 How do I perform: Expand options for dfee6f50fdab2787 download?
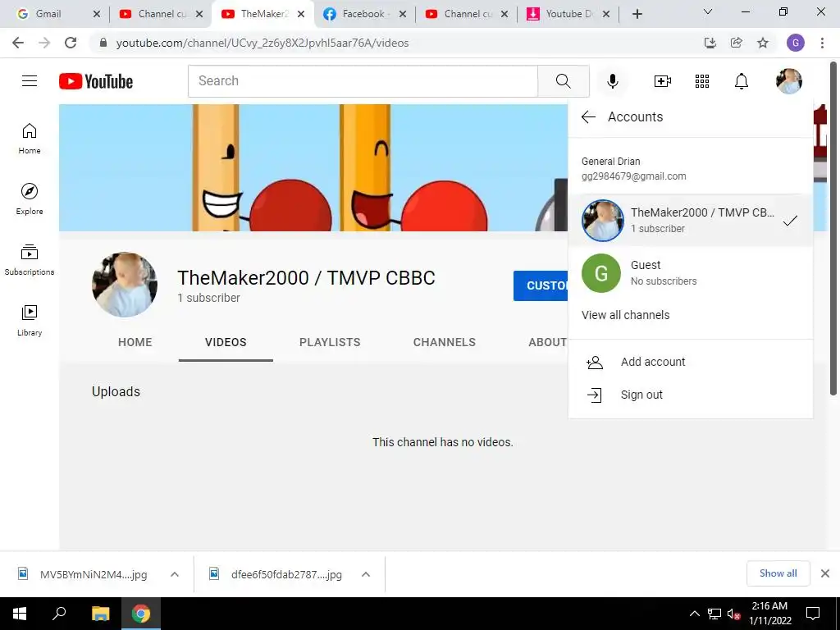point(365,574)
